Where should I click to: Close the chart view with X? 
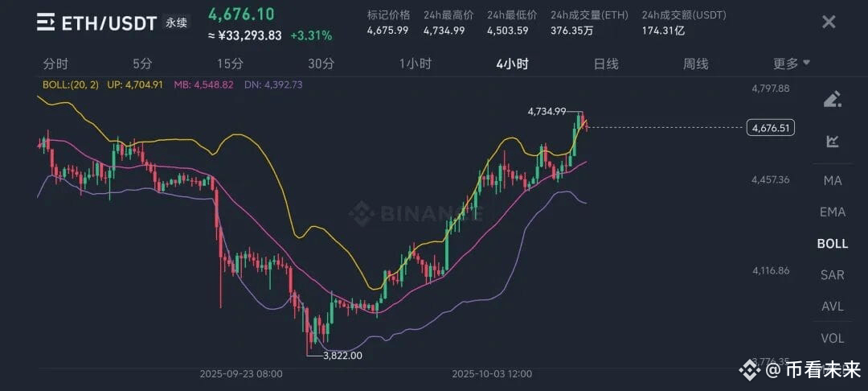pos(829,22)
